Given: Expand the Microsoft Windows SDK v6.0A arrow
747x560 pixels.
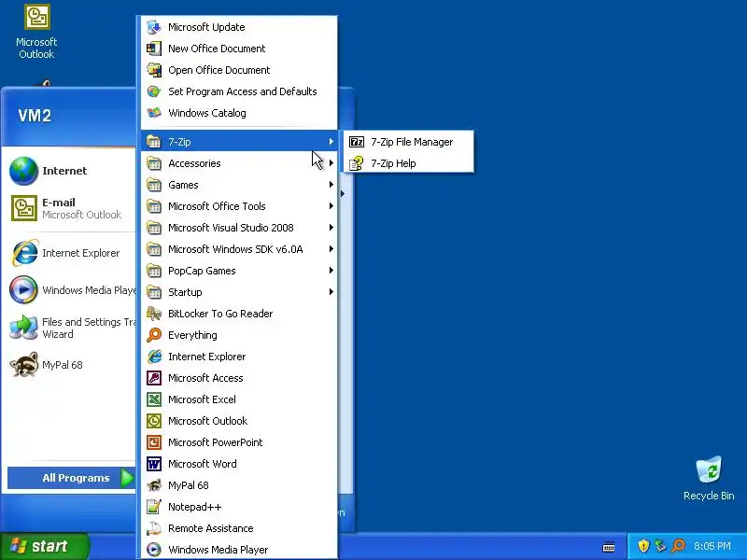Looking at the screenshot, I should point(331,249).
